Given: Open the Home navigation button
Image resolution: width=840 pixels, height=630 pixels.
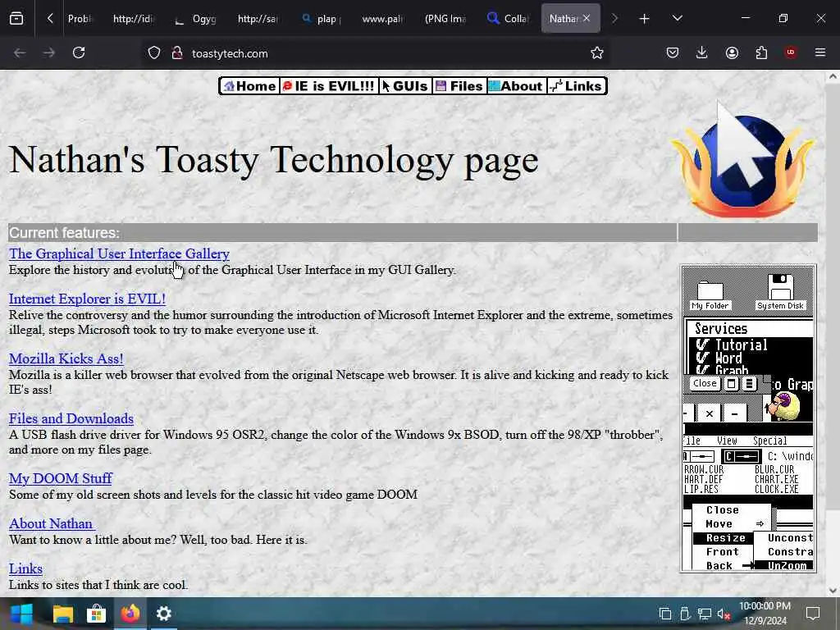Looking at the screenshot, I should click(x=249, y=86).
